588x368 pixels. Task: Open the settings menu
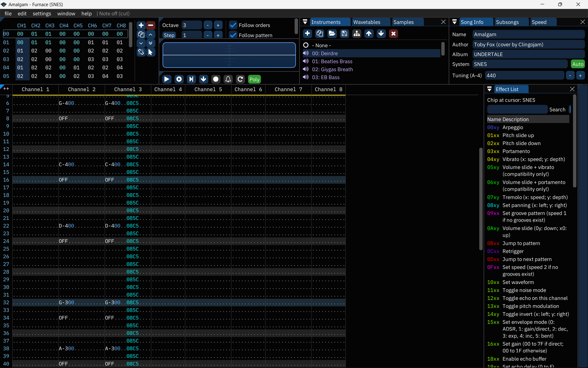pyautogui.click(x=42, y=13)
